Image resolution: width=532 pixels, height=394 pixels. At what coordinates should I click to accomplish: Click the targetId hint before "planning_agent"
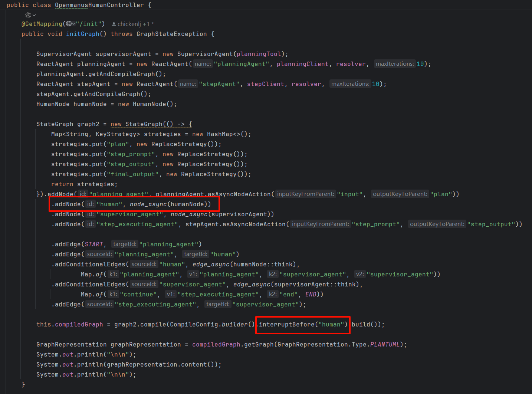(125, 244)
